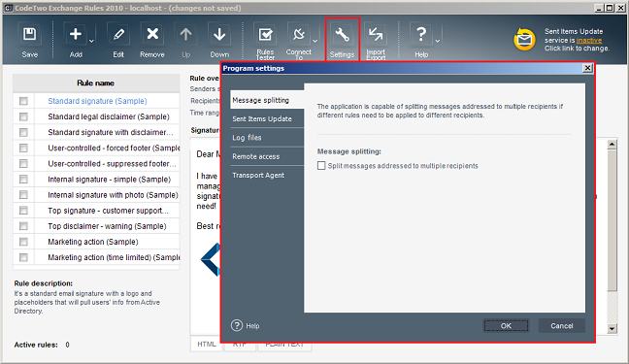The height and width of the screenshot is (364, 629).
Task: Click the preview scrollbar down arrow
Action: (612, 329)
